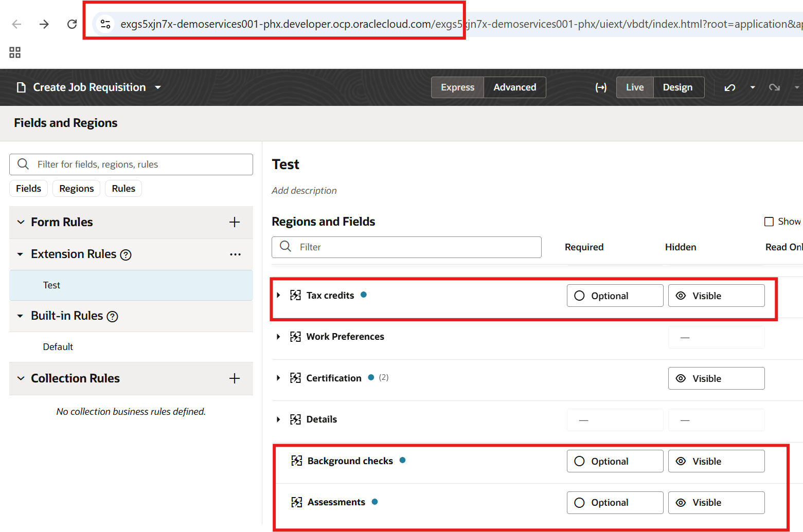Click the undo arrow in toolbar
The width and height of the screenshot is (803, 532).
coord(729,87)
